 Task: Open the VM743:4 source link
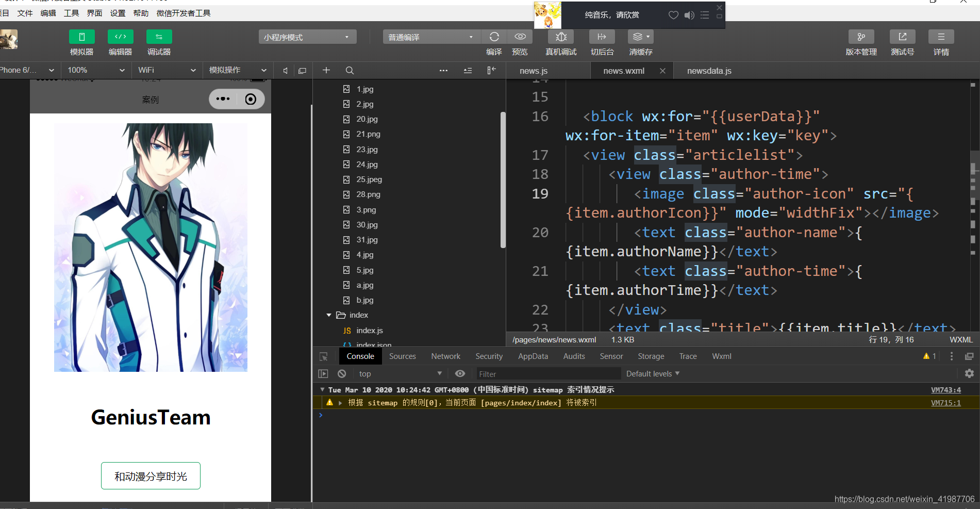tap(945, 390)
